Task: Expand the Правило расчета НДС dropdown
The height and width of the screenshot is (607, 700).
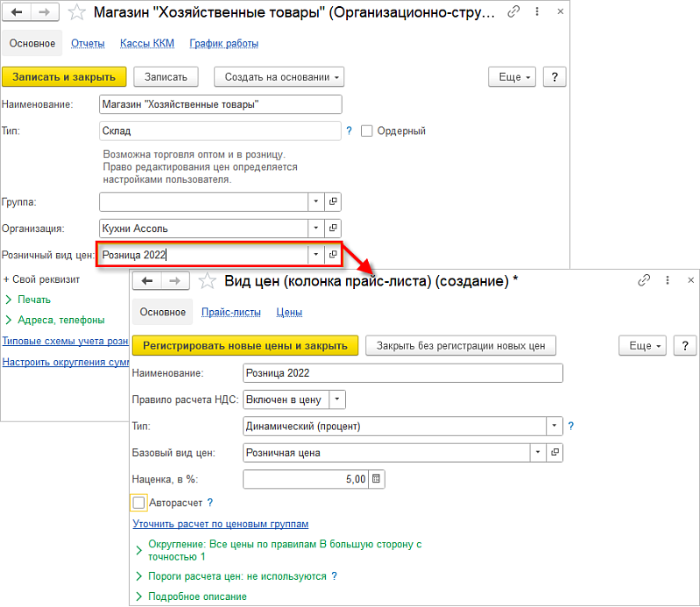Action: coord(337,399)
